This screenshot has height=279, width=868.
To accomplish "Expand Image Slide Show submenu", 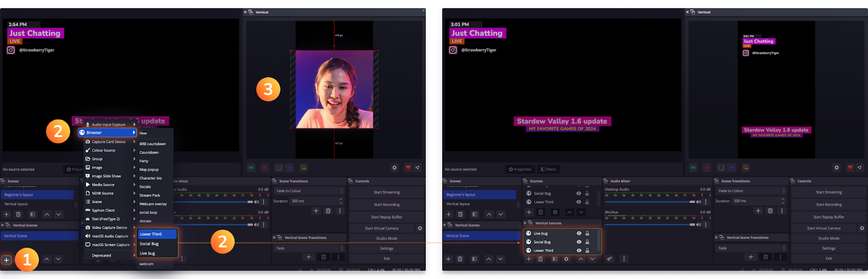I will [x=109, y=176].
